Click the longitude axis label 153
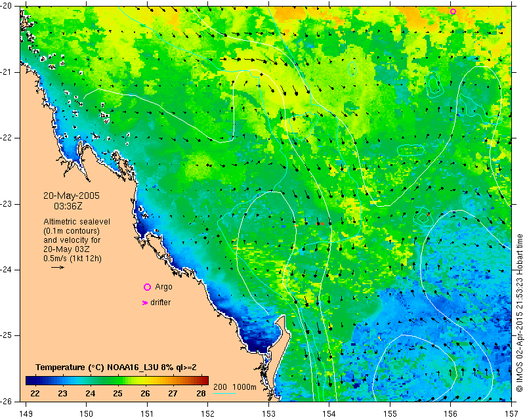Viewport: 525px width, 420px height. point(268,413)
